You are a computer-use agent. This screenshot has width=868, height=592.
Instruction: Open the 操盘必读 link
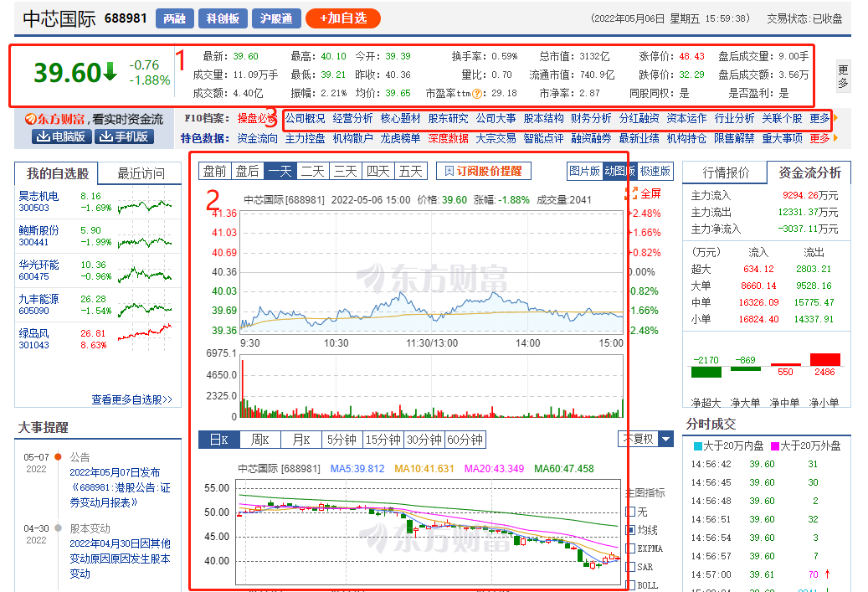pos(258,118)
